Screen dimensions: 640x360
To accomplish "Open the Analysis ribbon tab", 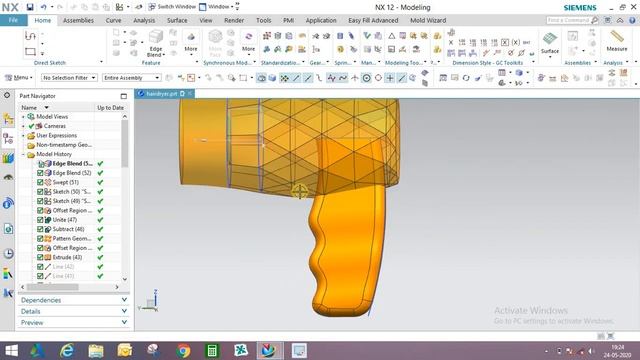I will click(x=144, y=20).
